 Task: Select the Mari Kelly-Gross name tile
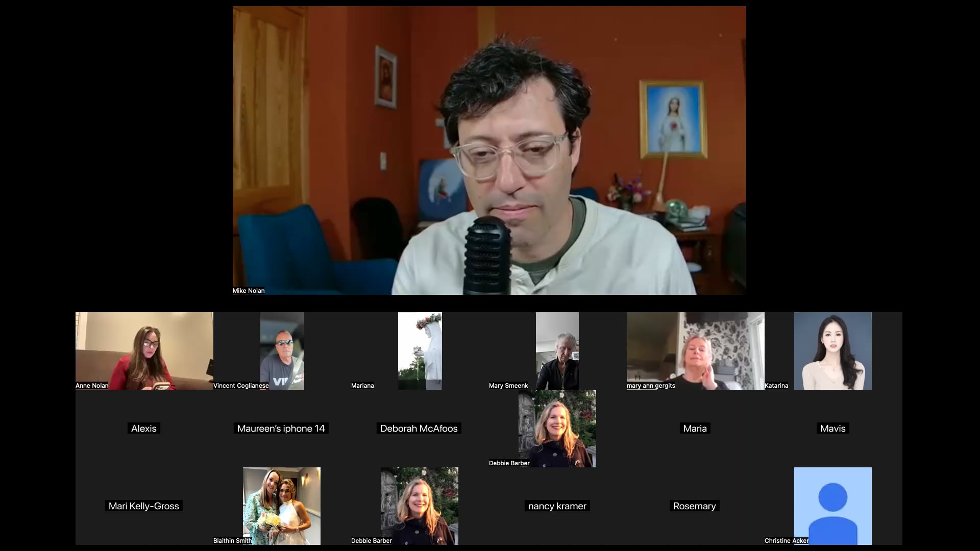(x=144, y=506)
